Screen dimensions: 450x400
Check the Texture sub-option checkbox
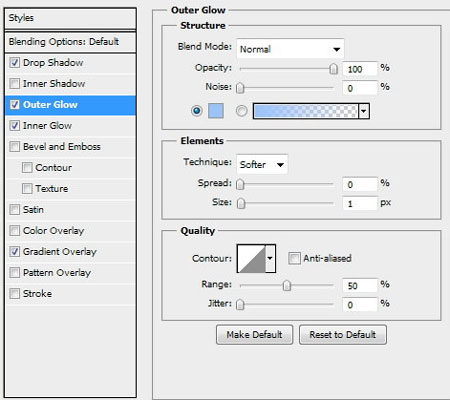click(x=27, y=189)
